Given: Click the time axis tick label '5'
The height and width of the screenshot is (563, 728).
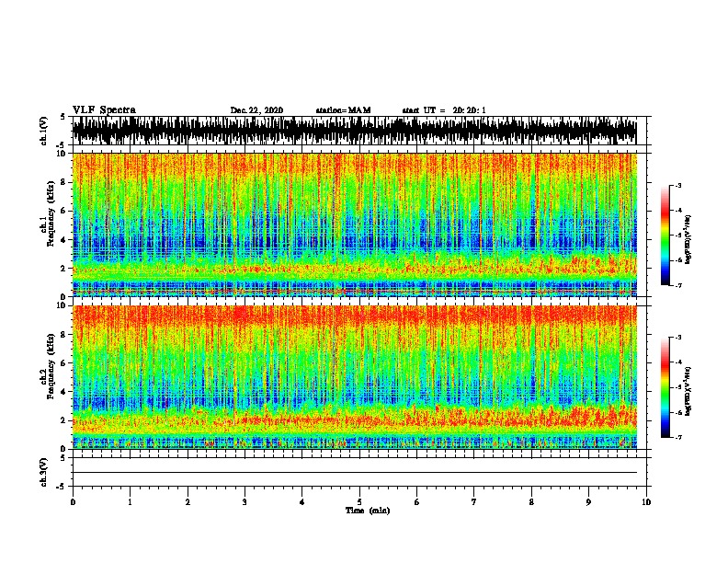Looking at the screenshot, I should [x=359, y=502].
